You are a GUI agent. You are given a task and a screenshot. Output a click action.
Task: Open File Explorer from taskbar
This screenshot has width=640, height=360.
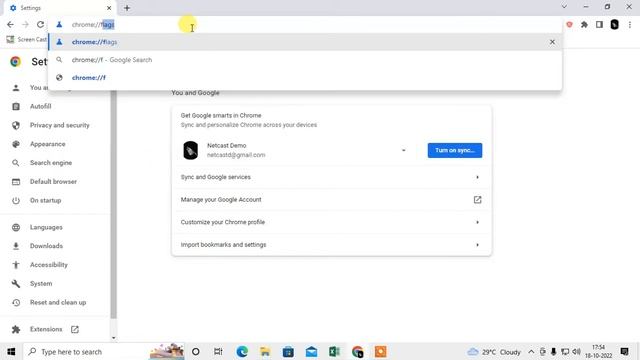click(265, 351)
